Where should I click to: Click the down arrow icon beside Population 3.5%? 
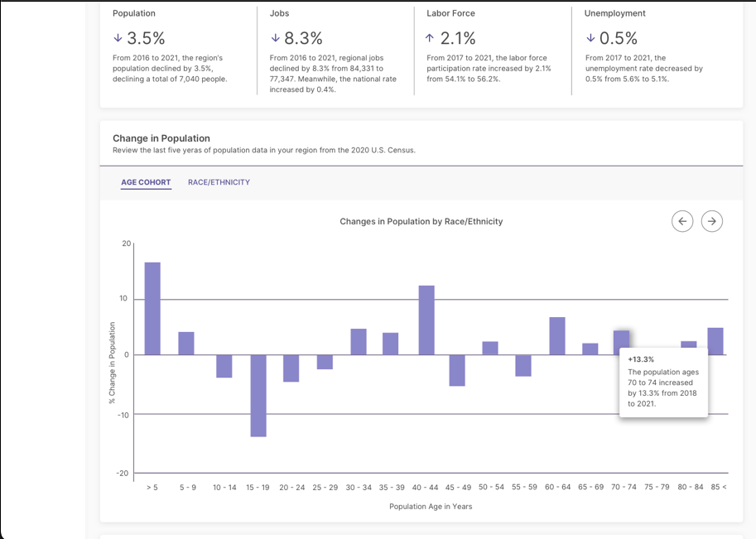point(118,38)
